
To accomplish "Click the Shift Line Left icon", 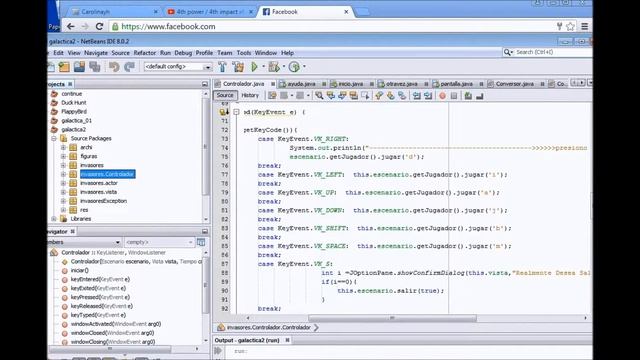I will tap(416, 96).
